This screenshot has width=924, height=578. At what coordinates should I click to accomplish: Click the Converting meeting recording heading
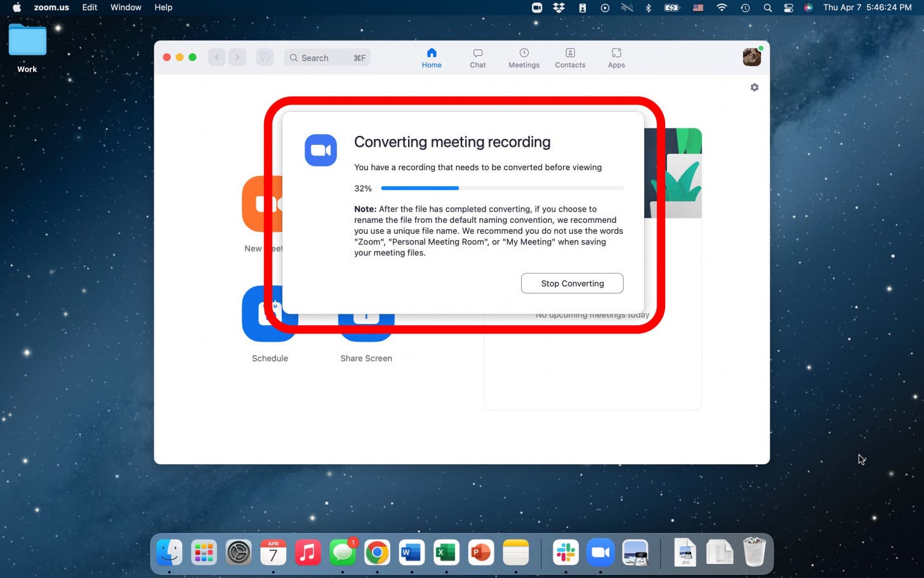tap(452, 142)
